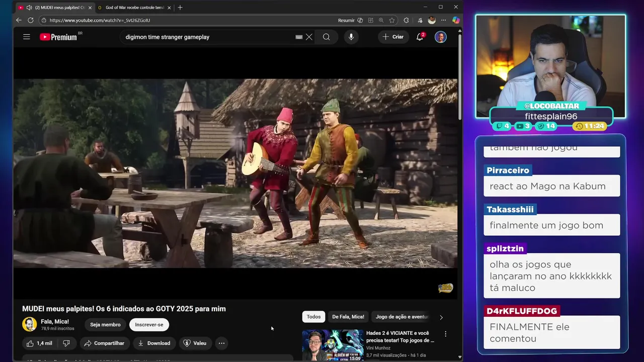Click the Valeu super thanks button
Image resolution: width=644 pixels, height=362 pixels.
coord(195,343)
